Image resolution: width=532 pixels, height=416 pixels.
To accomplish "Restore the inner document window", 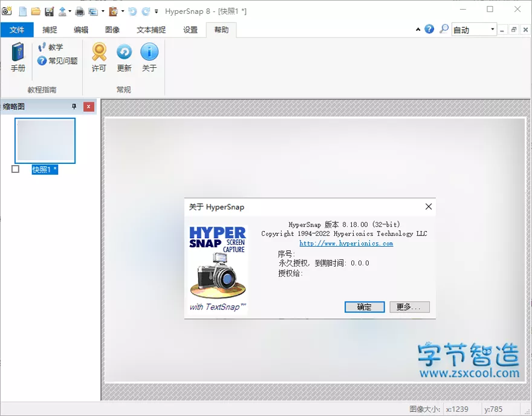I will tap(514, 30).
